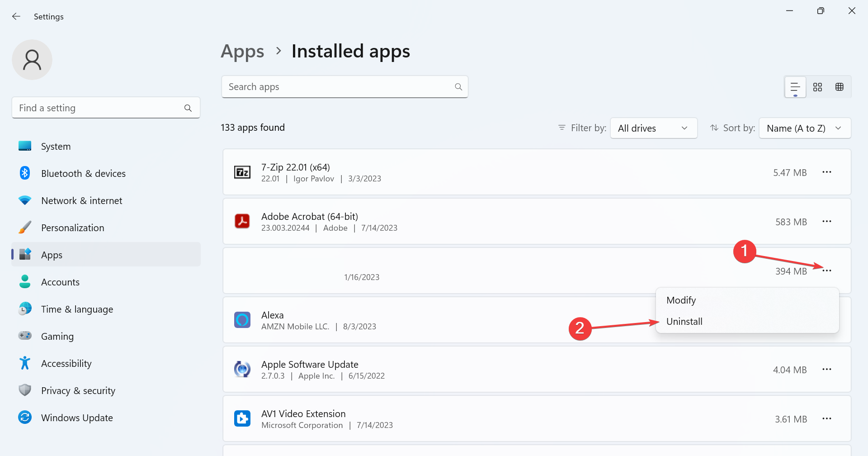Click the Search apps field
This screenshot has height=456, width=868.
pos(339,87)
